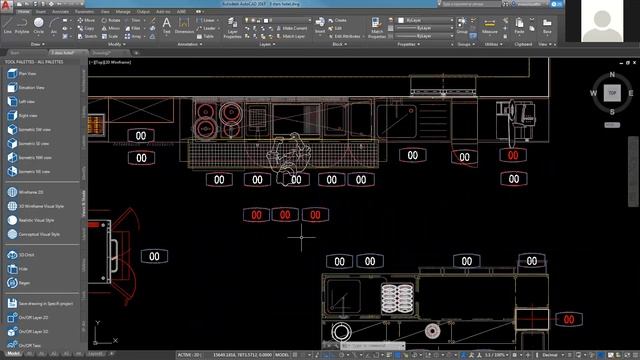640x360 pixels.
Task: Click Make Current layer button
Action: click(292, 28)
